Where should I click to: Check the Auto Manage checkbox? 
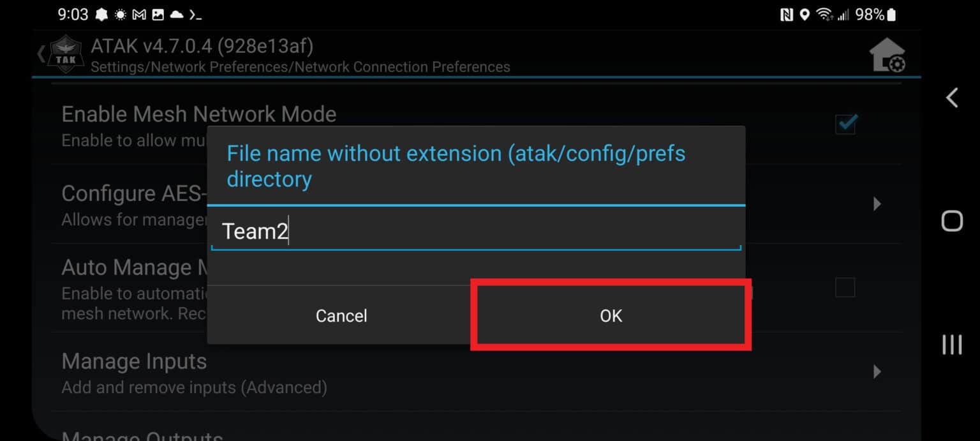point(845,288)
